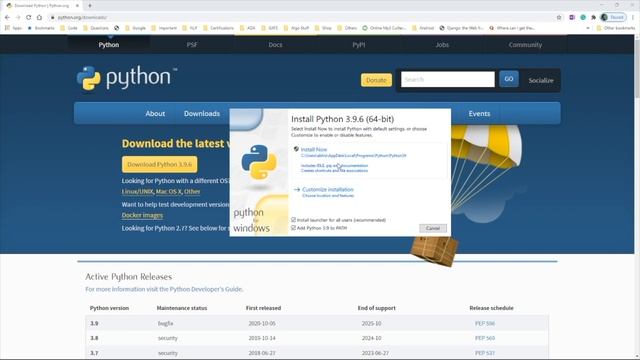Viewport: 640px width, 360px height.
Task: Open the Linux/UNIX download link
Action: 138,191
